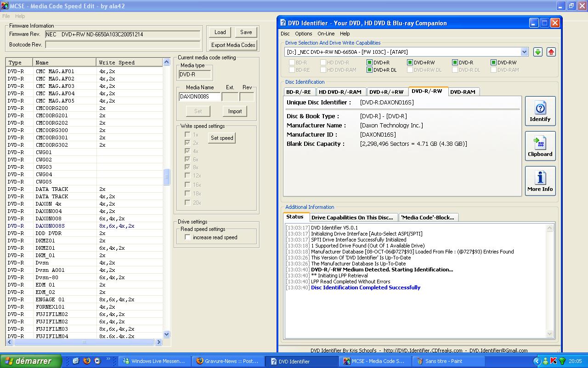Click the Firmware Rev. text field
The height and width of the screenshot is (368, 588).
pyautogui.click(x=123, y=34)
